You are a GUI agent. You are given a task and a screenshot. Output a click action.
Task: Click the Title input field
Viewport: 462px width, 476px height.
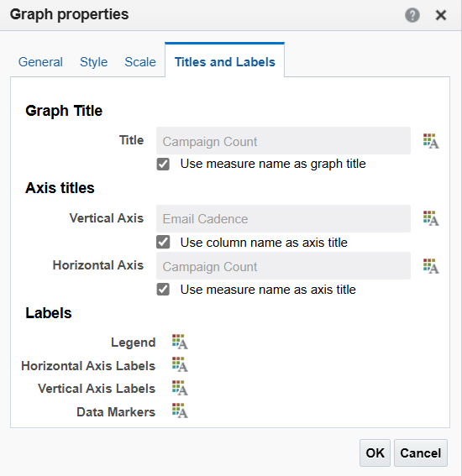(283, 141)
